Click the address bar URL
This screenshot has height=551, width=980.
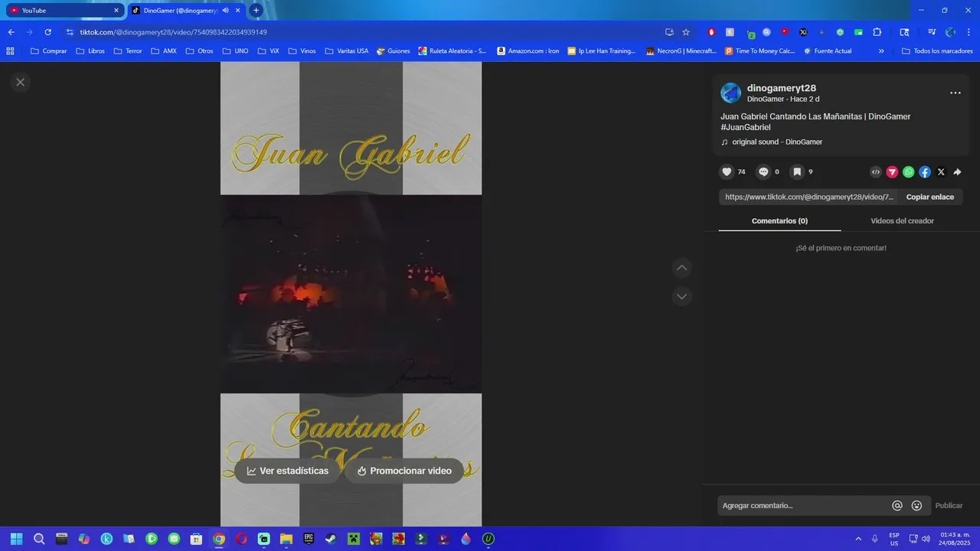(173, 32)
